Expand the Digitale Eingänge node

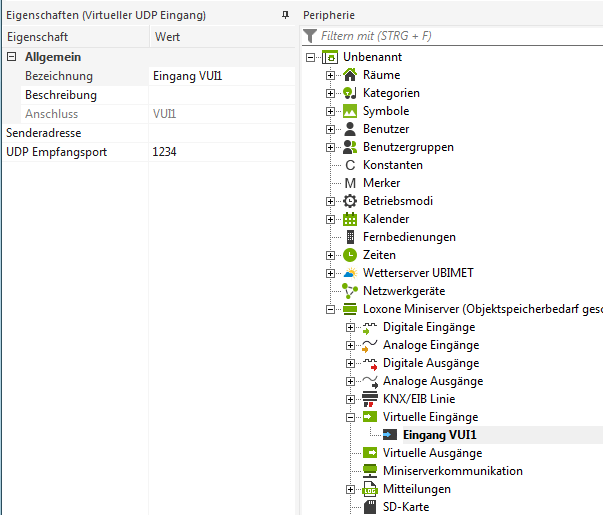[x=350, y=328]
